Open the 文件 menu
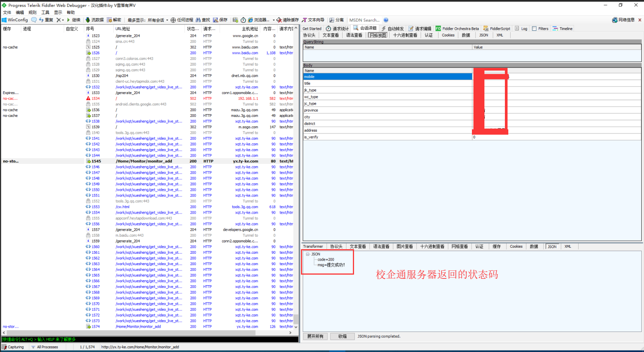Image resolution: width=644 pixels, height=352 pixels. coord(7,12)
